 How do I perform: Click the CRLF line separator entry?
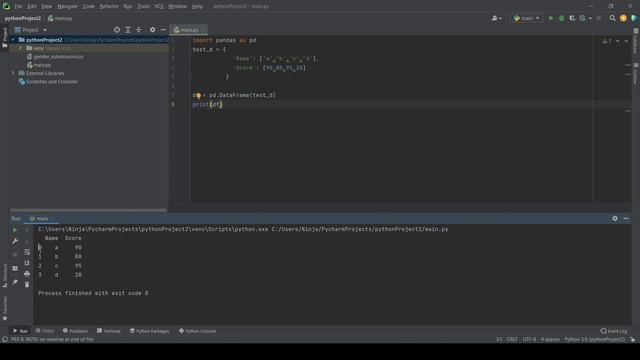point(512,340)
